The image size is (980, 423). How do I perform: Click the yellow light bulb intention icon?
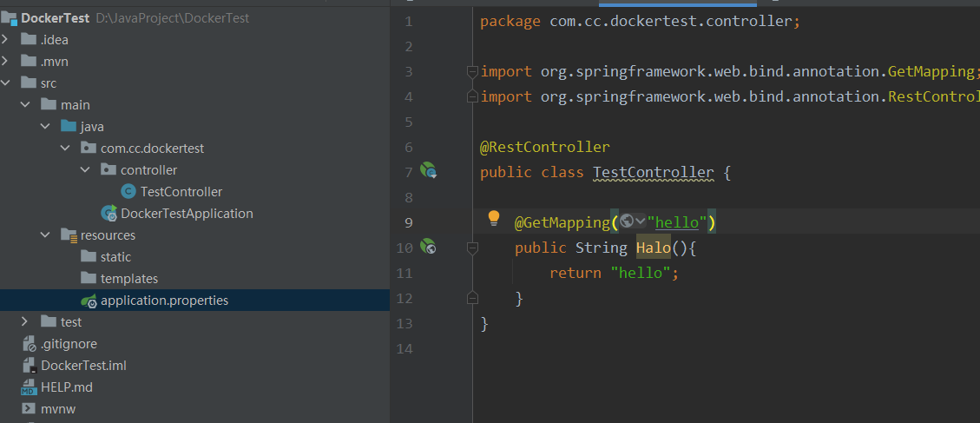click(x=494, y=218)
